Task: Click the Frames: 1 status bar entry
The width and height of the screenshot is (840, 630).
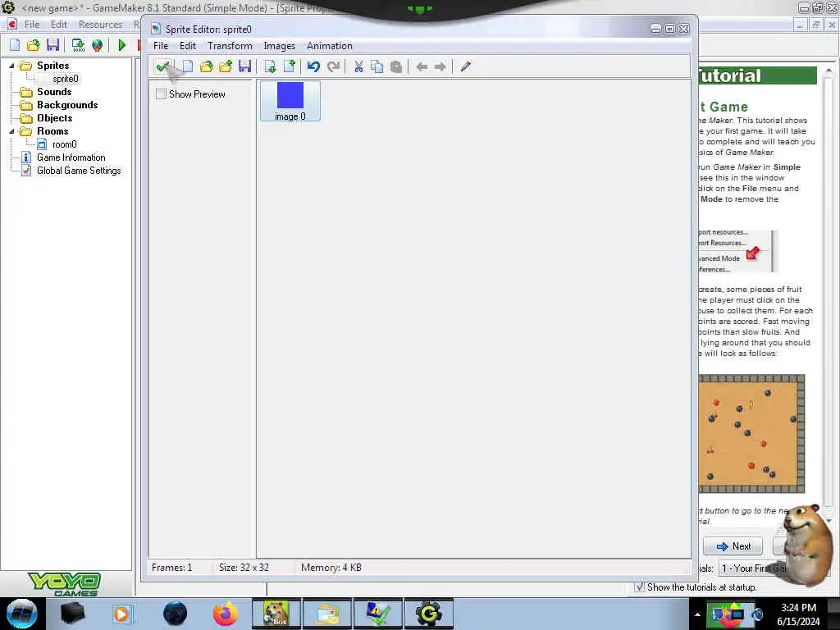Action: tap(171, 568)
